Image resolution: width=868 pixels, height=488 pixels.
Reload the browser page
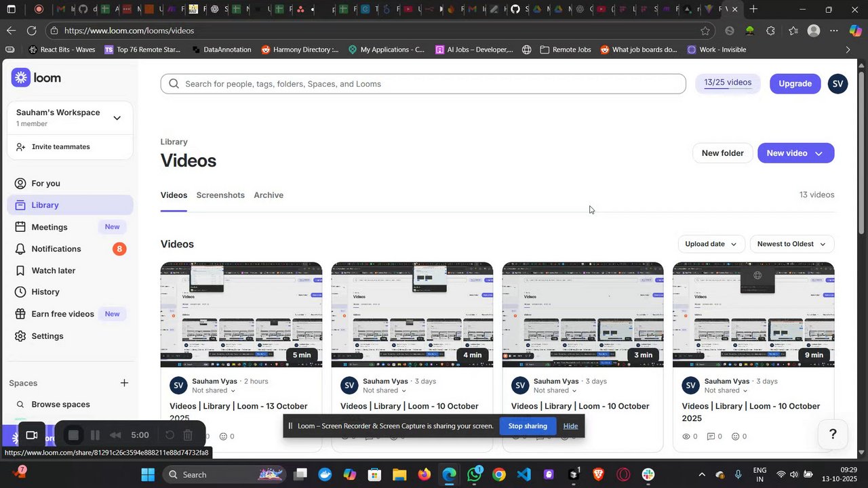click(x=31, y=30)
